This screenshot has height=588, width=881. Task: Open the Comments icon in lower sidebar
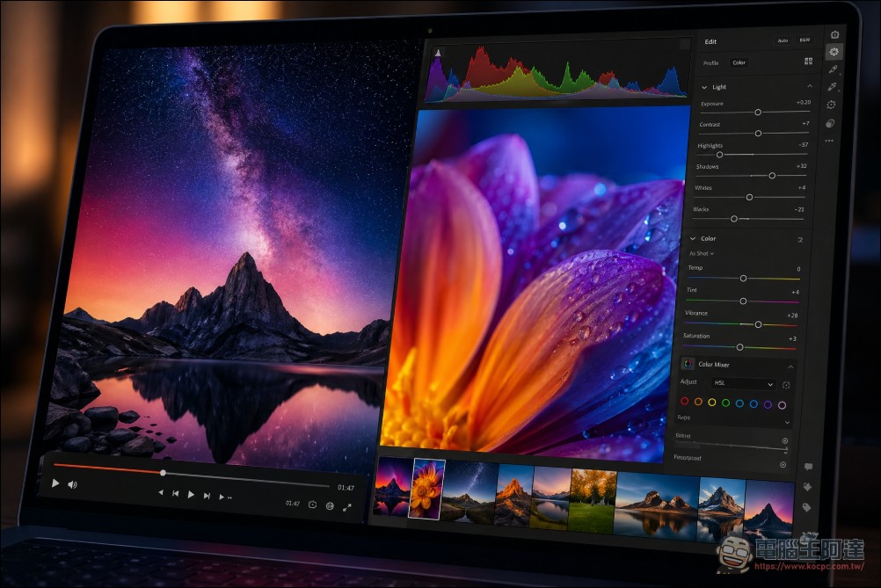coord(809,467)
